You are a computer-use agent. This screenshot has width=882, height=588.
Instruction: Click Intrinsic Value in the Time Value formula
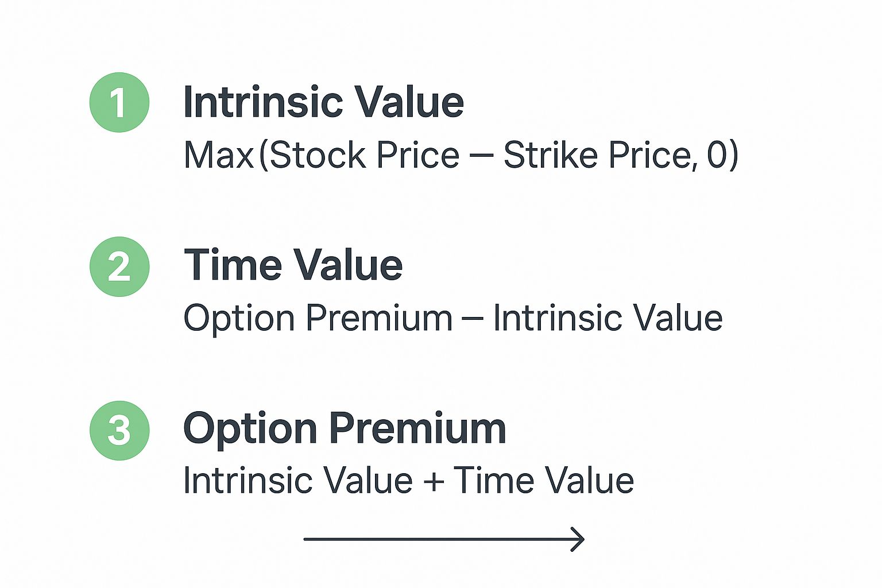(x=608, y=318)
